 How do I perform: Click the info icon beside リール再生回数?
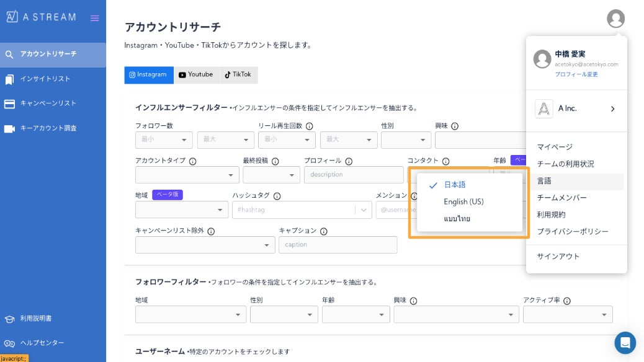(309, 126)
